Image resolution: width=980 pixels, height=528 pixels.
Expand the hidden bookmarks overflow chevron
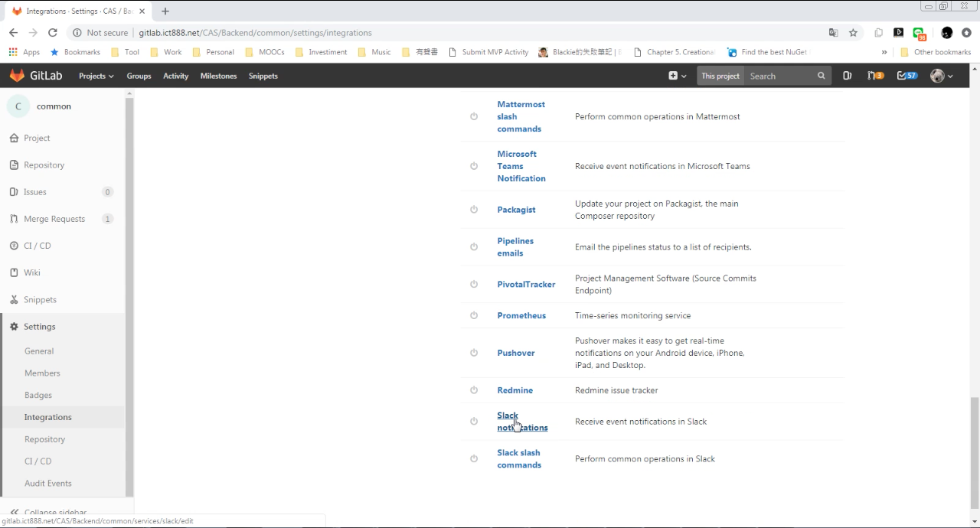(x=884, y=52)
